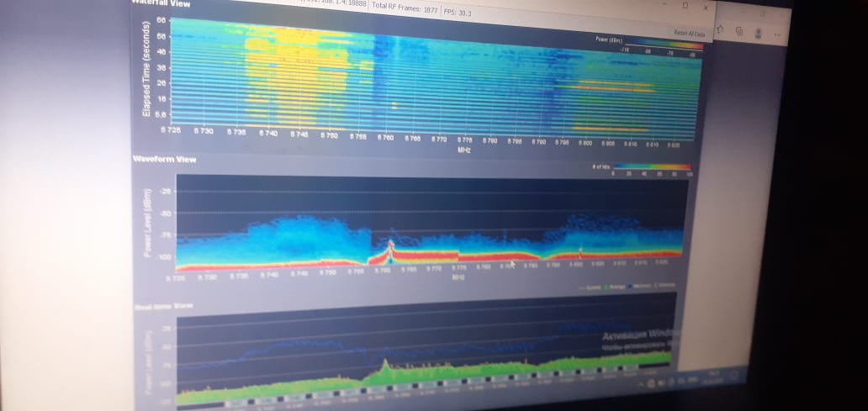This screenshot has width=868, height=411.
Task: Click the 'Total RF Frames: 1872' status text
Action: [x=405, y=6]
